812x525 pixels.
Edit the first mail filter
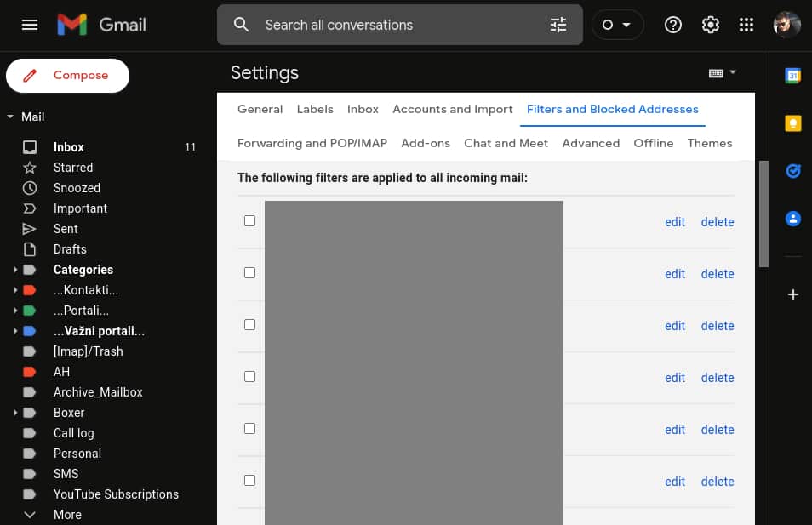(674, 221)
